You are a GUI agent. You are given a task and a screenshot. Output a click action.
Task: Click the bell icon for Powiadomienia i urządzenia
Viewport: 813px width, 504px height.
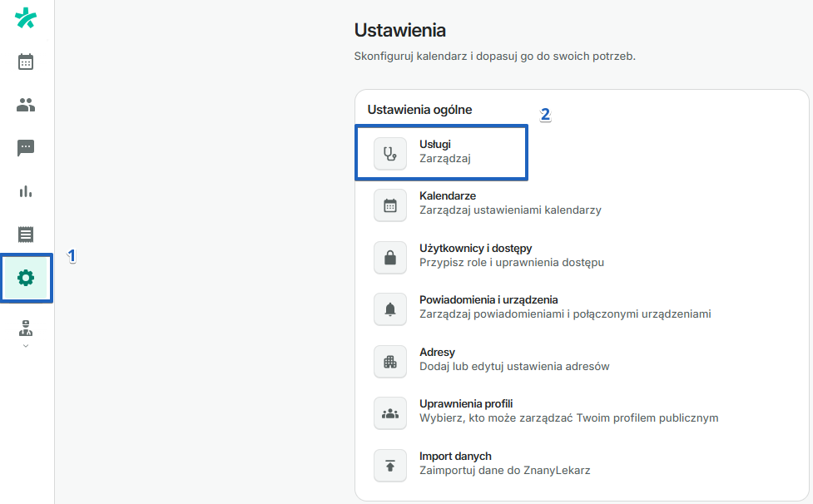coord(389,309)
